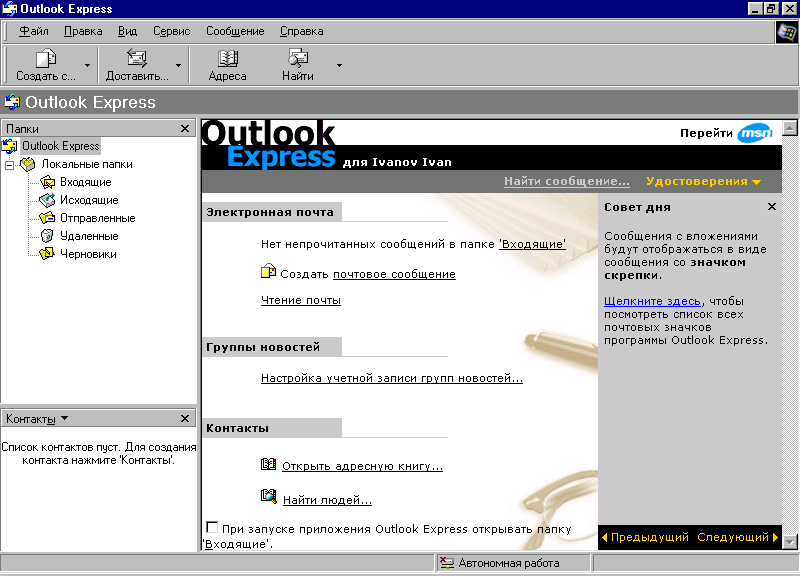Viewport: 800px width, 576px height.
Task: Close the Папки pane
Action: coord(185,129)
